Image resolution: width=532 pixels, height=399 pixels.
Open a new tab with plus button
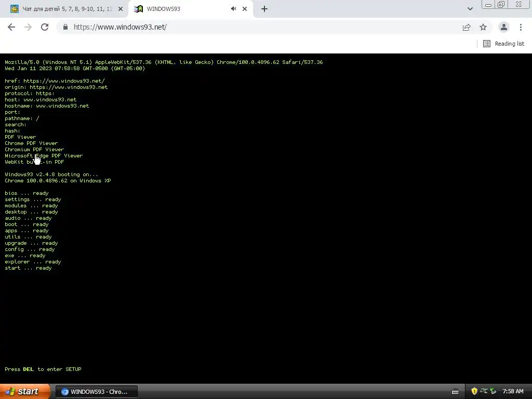264,9
